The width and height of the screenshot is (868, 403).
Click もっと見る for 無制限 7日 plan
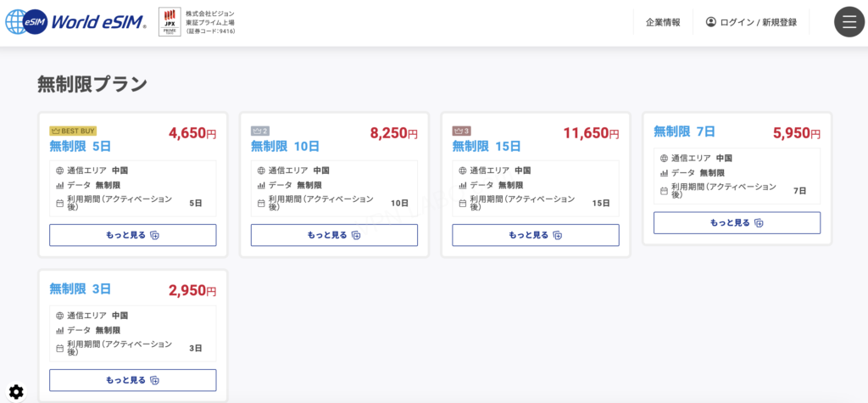(737, 222)
